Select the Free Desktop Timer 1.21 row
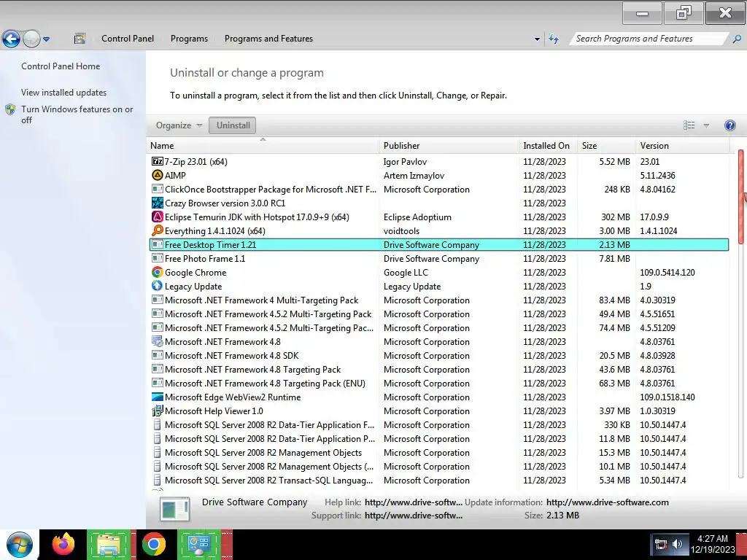 click(438, 245)
